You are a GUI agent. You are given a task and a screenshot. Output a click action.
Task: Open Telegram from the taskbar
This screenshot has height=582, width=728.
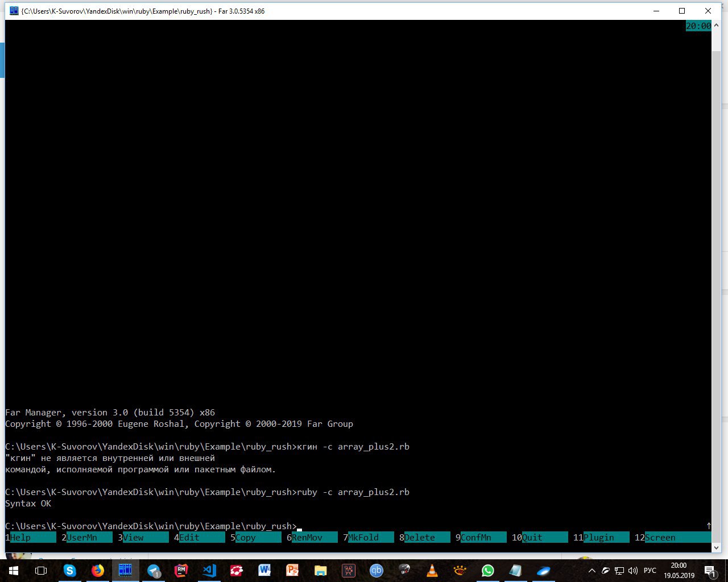(x=154, y=570)
